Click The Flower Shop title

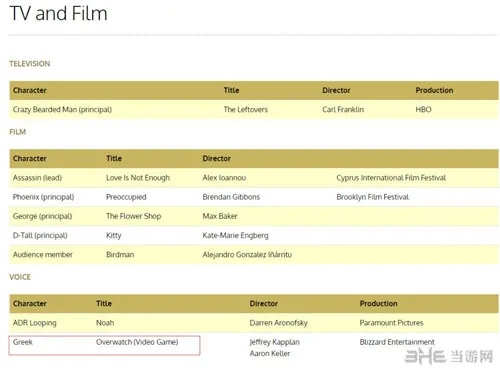click(134, 216)
